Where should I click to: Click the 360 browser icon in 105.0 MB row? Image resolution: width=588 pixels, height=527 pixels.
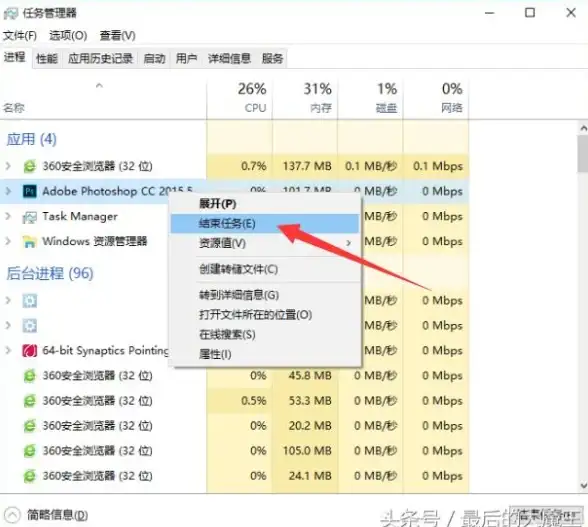[30, 451]
